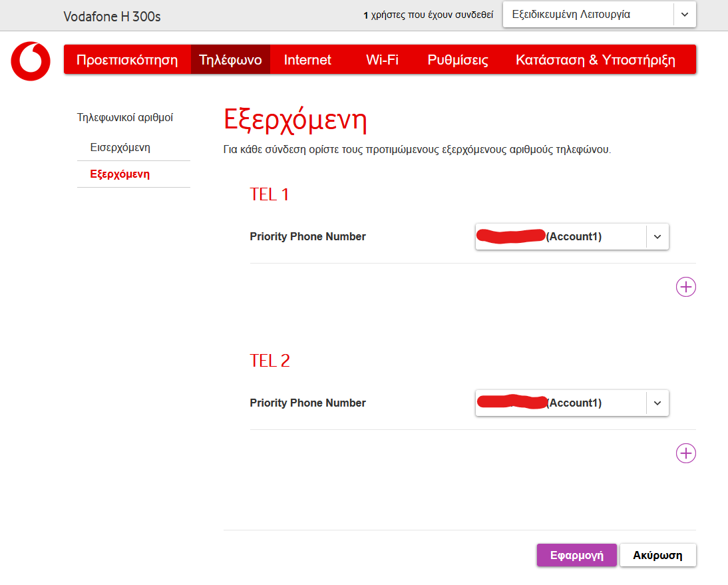Click the Vodafone logo icon
The height and width of the screenshot is (585, 728).
tap(31, 61)
